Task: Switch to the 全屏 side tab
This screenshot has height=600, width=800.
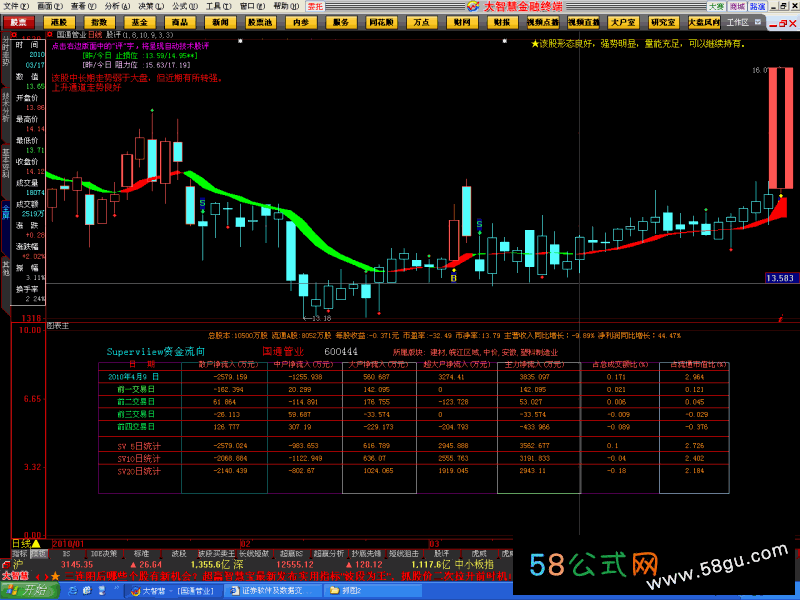Action: pos(6,212)
